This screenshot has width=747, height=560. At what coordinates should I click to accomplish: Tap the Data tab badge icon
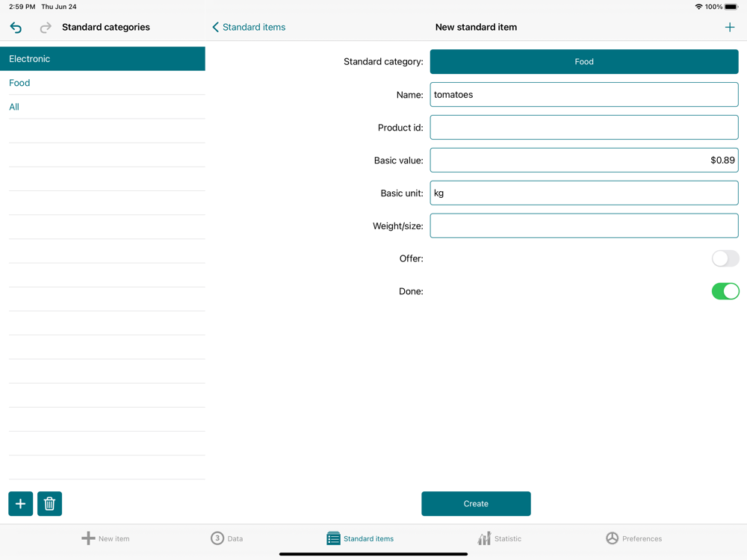[x=217, y=538]
